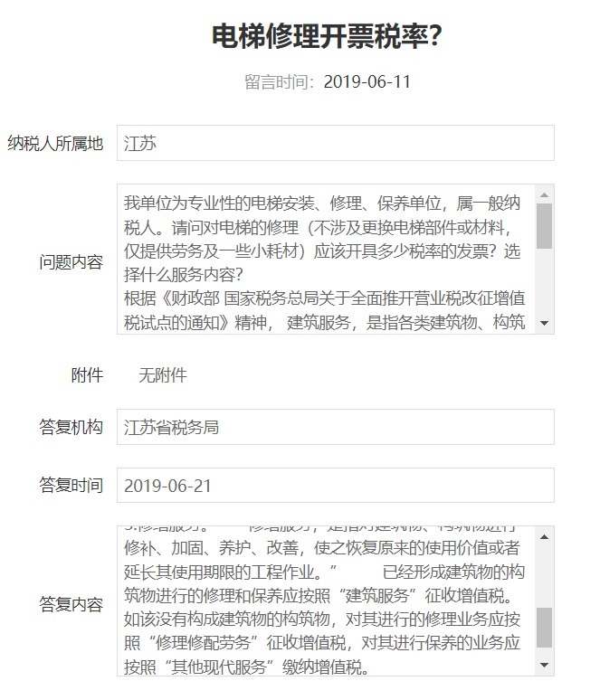This screenshot has width=600, height=700.
Task: Click the line starting 照“修理修配劳务”征收增值税
Action: click(322, 643)
